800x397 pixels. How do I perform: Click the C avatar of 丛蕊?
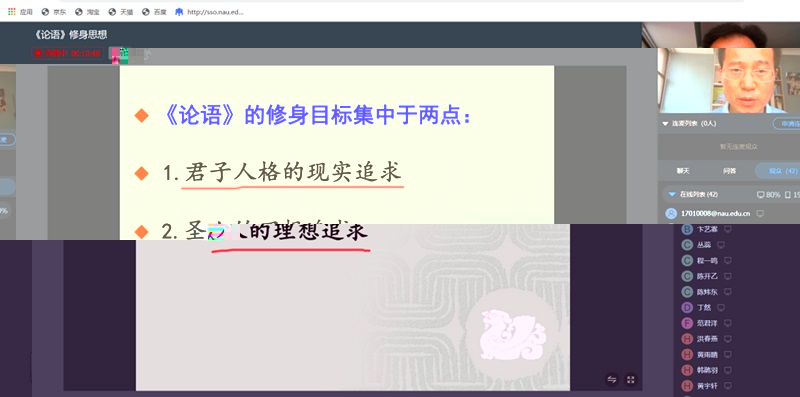[687, 245]
